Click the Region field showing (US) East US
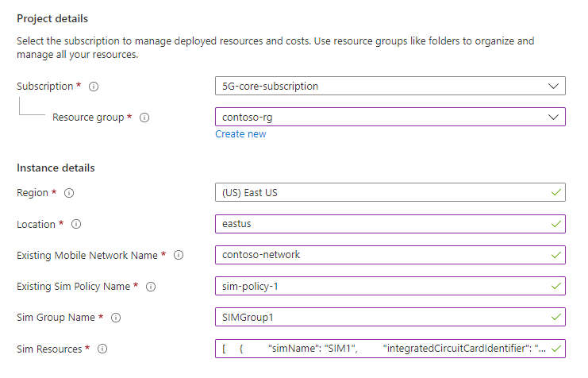 click(381, 193)
